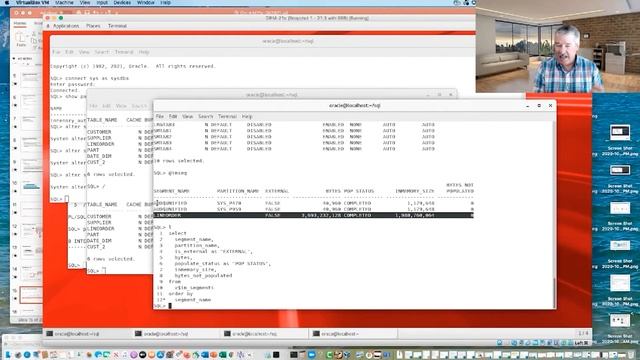Click the workspace switcher 1 / 4
Viewport: 640px width, 360px height.
coord(583,334)
